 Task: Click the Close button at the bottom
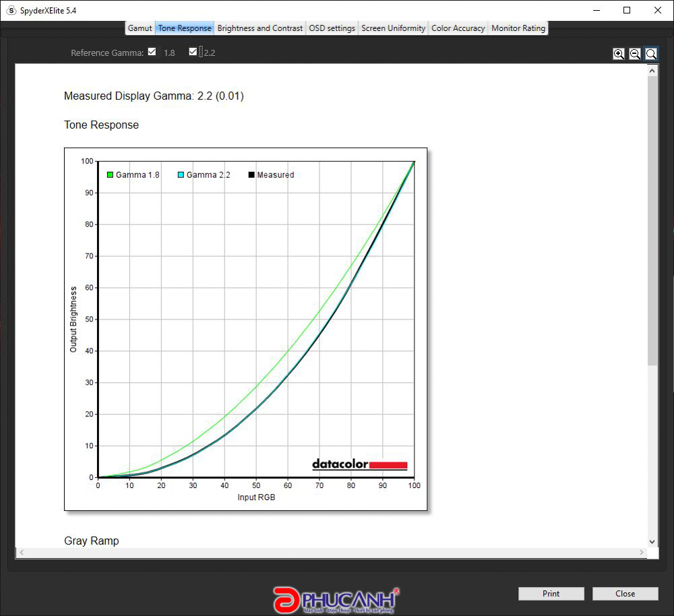(625, 594)
